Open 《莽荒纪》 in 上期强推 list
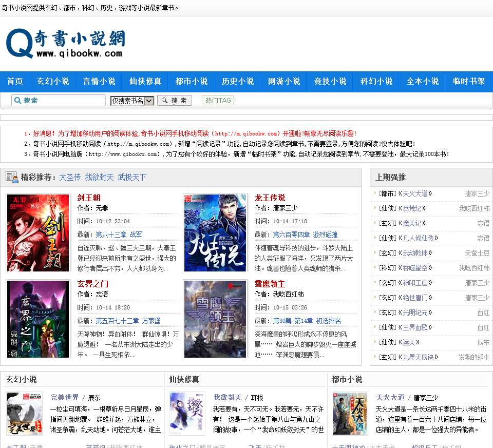The image size is (493, 448). coord(412,208)
